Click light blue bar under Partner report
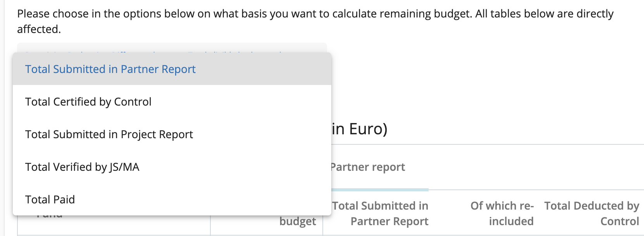Screen dimensions: 644x236 coord(380,190)
